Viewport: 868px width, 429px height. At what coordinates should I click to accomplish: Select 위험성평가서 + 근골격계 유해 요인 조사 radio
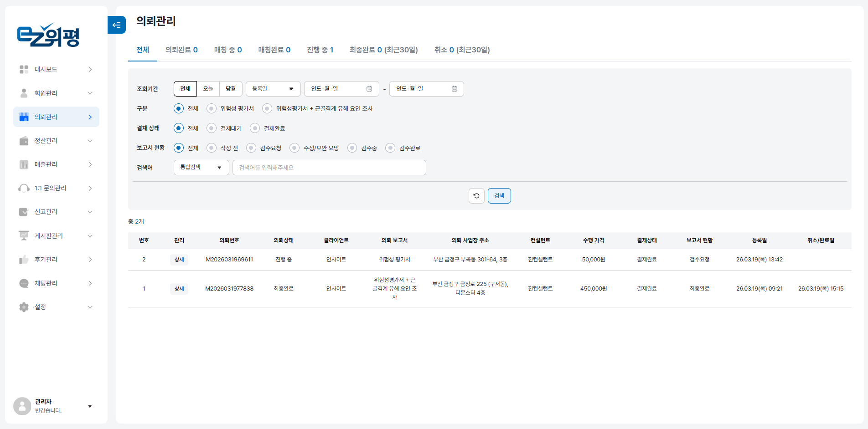coord(267,108)
